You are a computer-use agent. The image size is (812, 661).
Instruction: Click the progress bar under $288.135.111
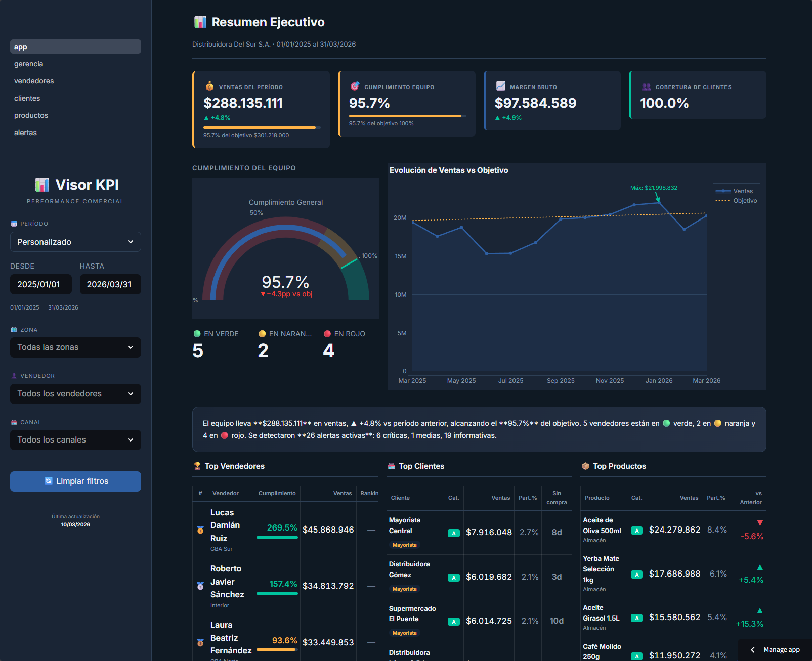click(x=262, y=127)
